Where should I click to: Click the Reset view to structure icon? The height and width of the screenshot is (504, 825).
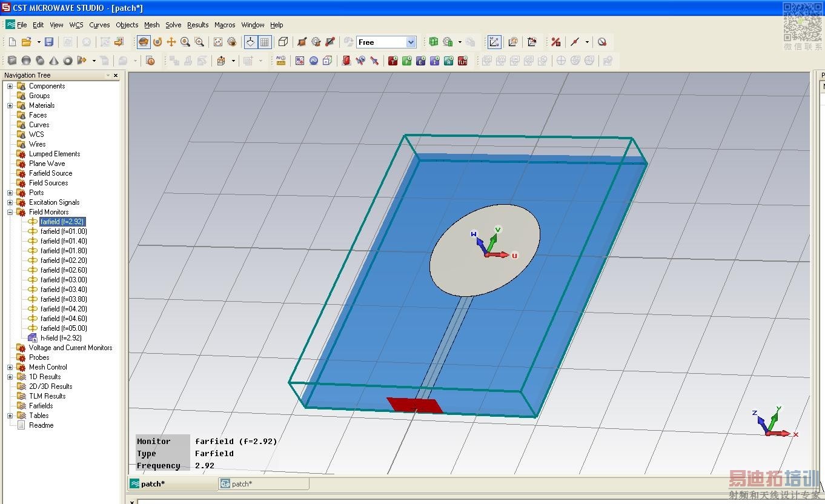pos(217,42)
